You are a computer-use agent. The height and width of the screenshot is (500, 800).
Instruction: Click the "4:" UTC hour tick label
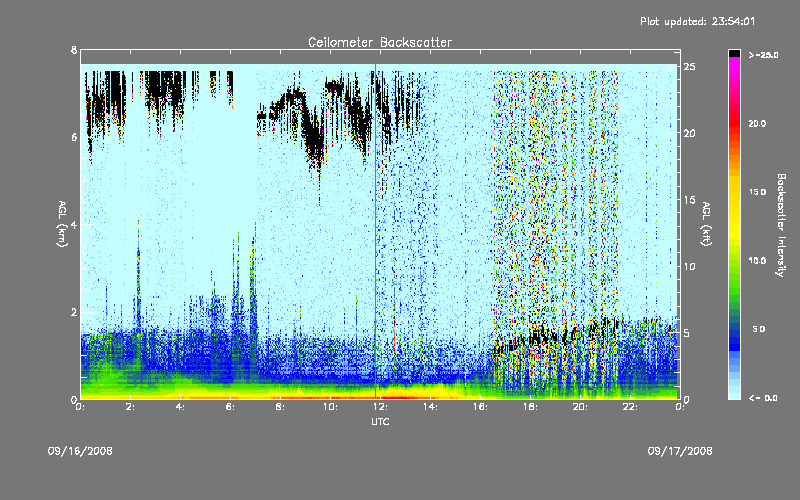[181, 407]
